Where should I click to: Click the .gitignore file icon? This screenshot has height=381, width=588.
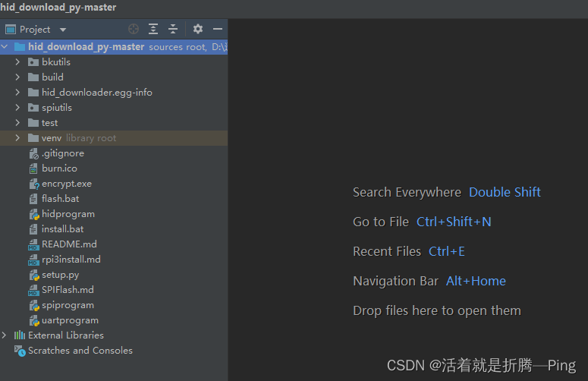[x=33, y=153]
